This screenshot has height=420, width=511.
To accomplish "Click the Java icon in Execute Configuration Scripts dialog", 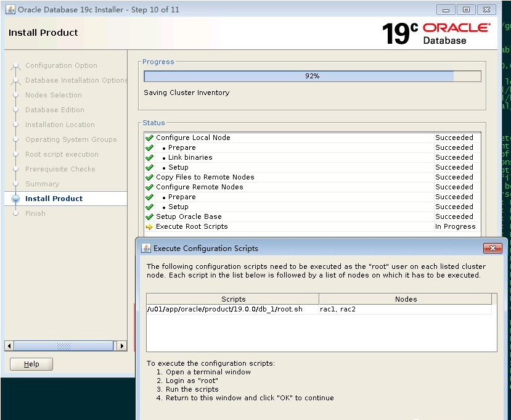I will [146, 249].
